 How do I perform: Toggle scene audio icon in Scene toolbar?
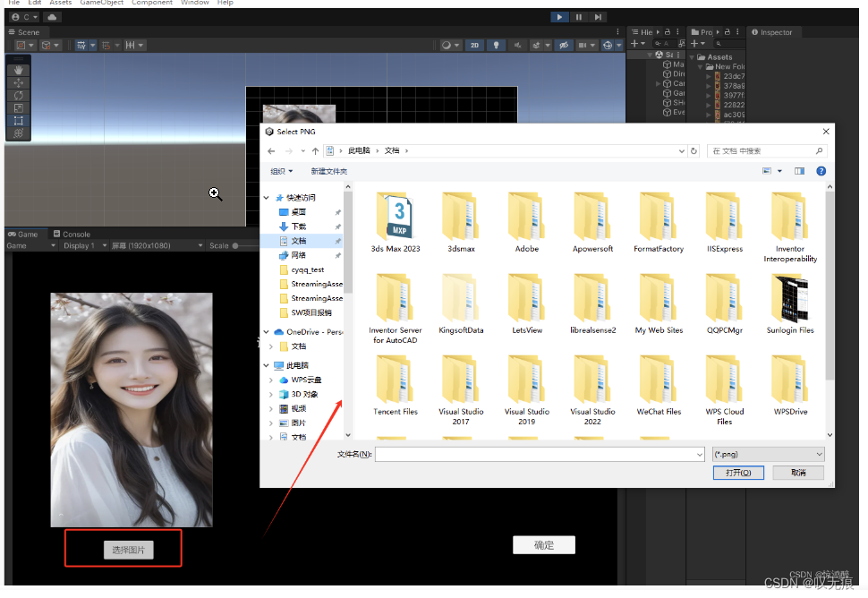tap(517, 45)
